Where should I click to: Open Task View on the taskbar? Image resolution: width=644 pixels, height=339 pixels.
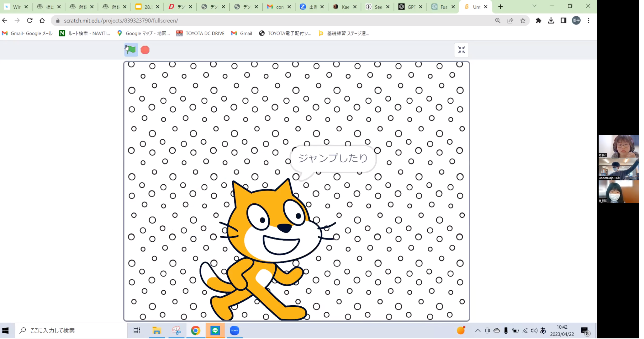coord(137,331)
